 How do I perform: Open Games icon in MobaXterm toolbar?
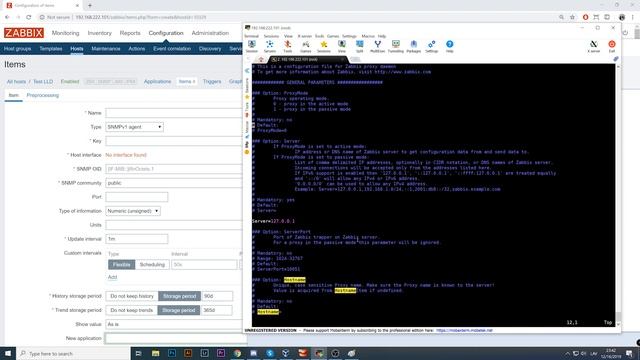point(306,46)
